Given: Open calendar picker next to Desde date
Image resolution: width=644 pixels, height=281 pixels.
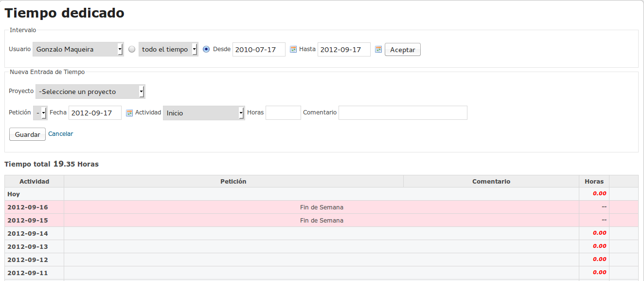Looking at the screenshot, I should pos(293,49).
